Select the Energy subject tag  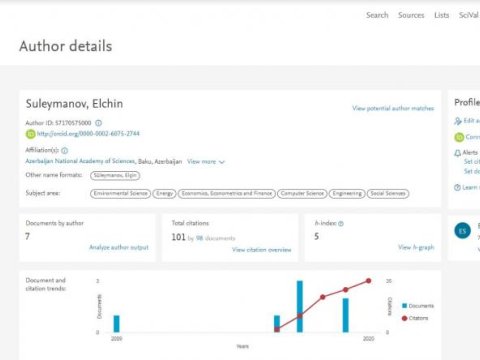[164, 194]
